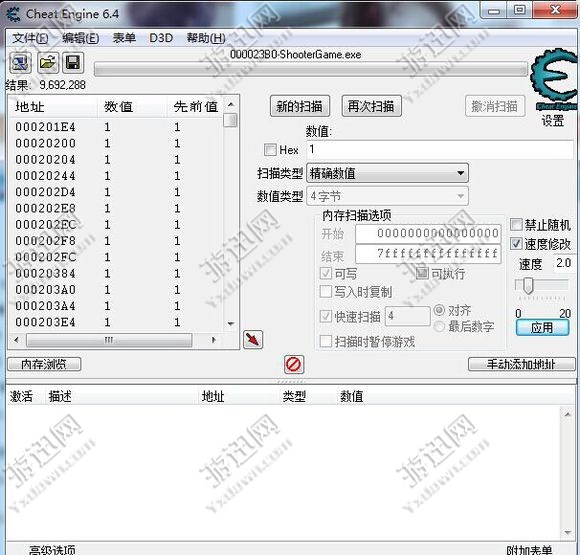Click the 激活 column header
The width and height of the screenshot is (580, 555).
(x=21, y=396)
